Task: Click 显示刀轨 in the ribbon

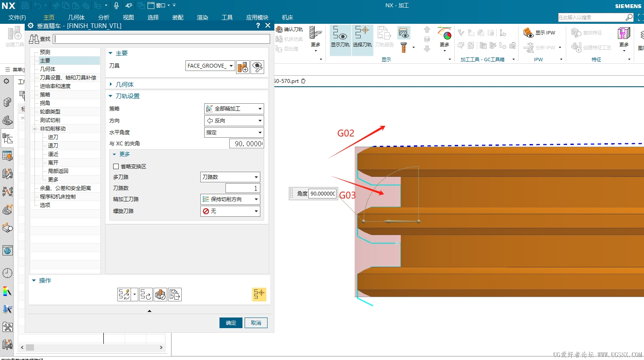Action: click(x=340, y=36)
